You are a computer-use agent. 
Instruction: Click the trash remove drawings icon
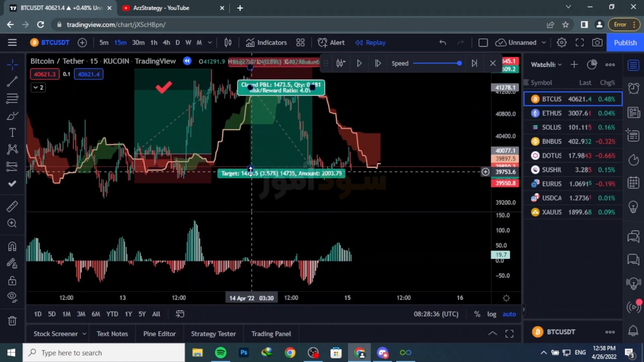point(12,321)
